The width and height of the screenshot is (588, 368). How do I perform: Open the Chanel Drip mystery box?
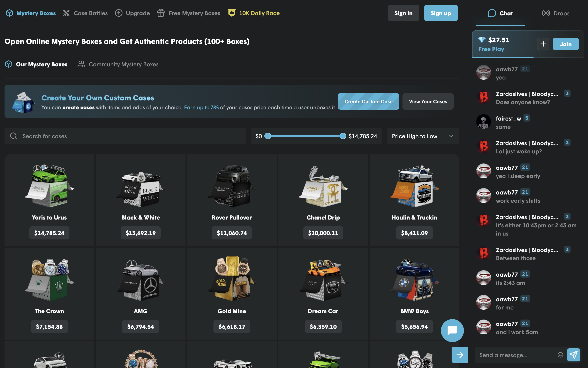tap(323, 200)
